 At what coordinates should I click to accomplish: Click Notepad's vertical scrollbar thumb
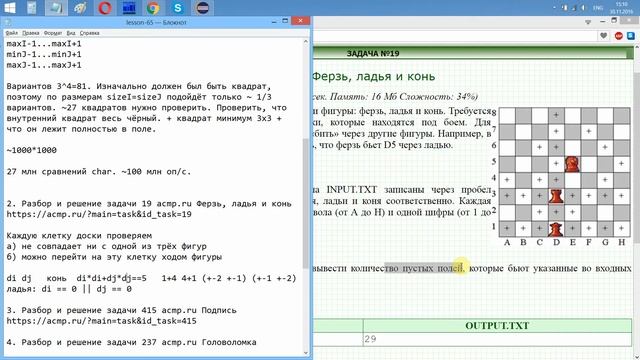(306, 203)
